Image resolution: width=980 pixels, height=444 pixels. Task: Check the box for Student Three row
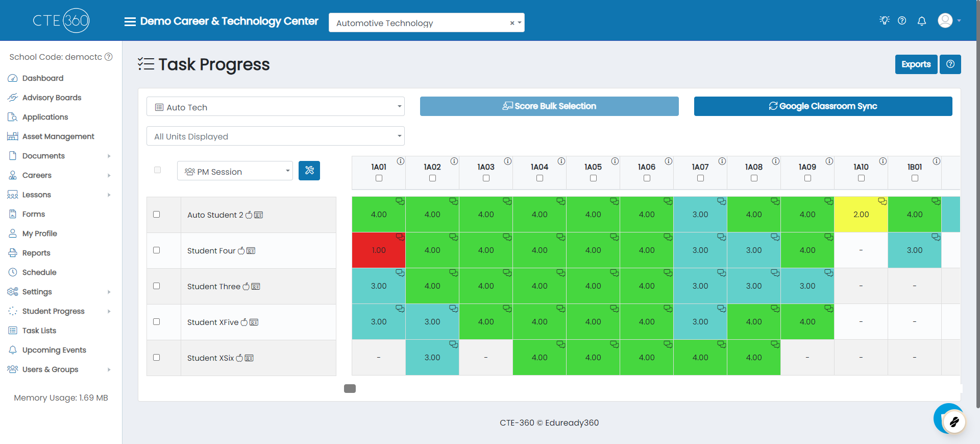[x=157, y=286]
